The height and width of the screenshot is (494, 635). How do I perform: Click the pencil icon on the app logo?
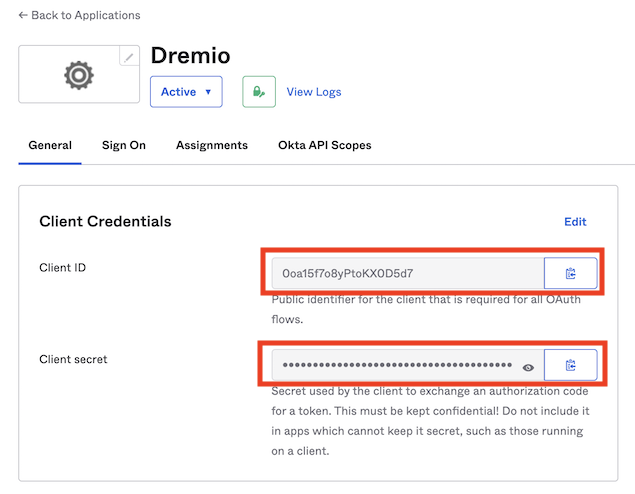128,57
